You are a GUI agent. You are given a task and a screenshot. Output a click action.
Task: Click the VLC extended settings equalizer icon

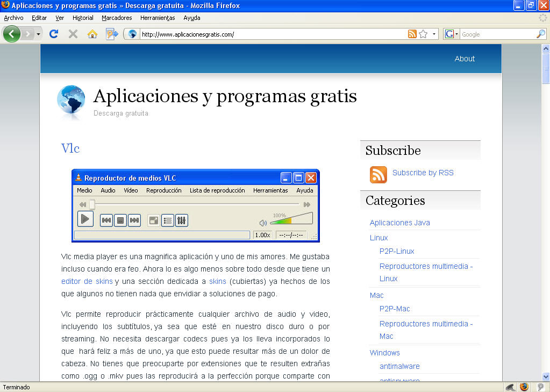tap(181, 220)
